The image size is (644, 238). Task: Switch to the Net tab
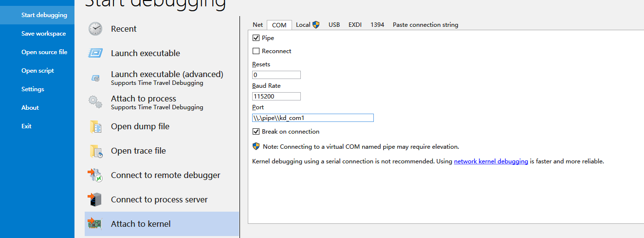(x=258, y=25)
